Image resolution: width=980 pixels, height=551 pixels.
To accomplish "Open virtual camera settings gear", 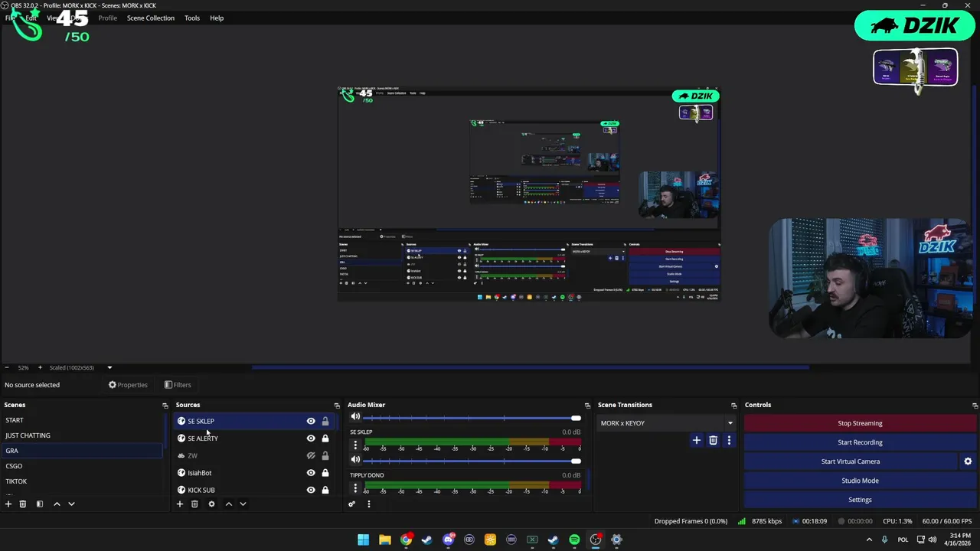I will (x=968, y=461).
